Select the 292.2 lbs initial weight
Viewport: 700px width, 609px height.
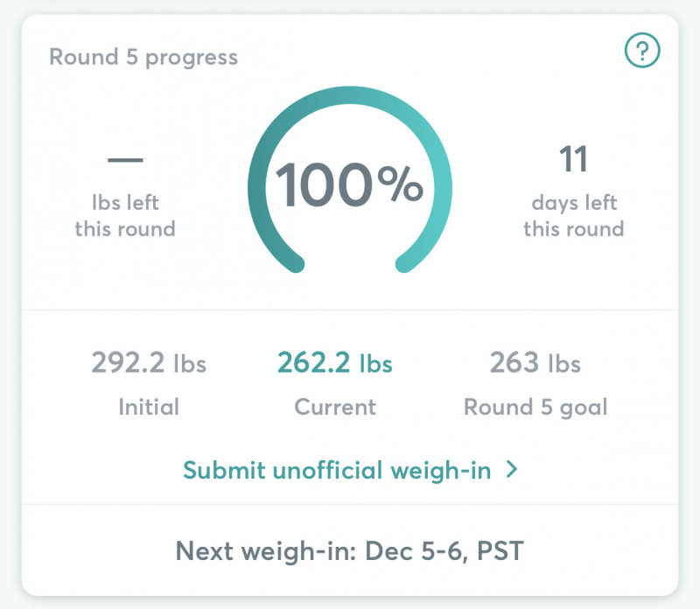pos(149,362)
